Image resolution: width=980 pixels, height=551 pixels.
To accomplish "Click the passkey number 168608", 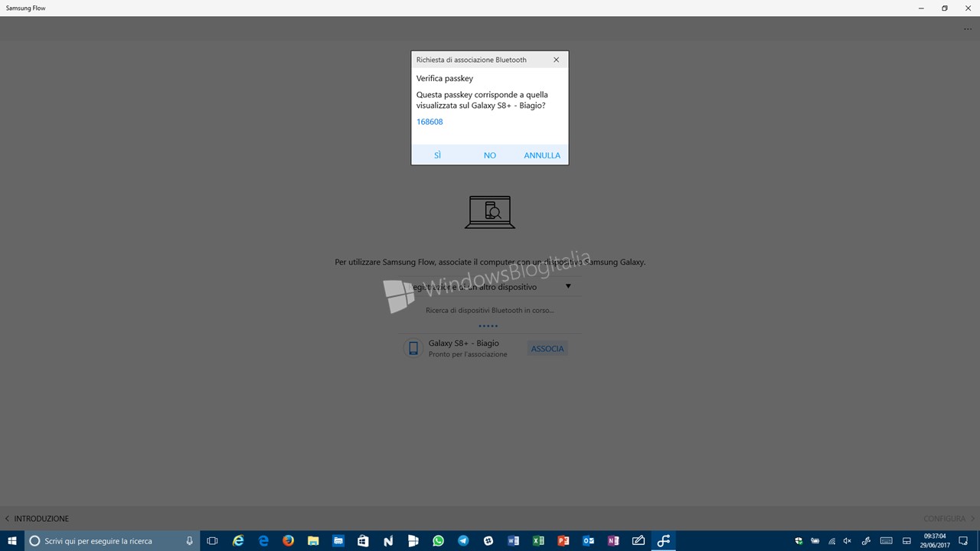I will (430, 122).
